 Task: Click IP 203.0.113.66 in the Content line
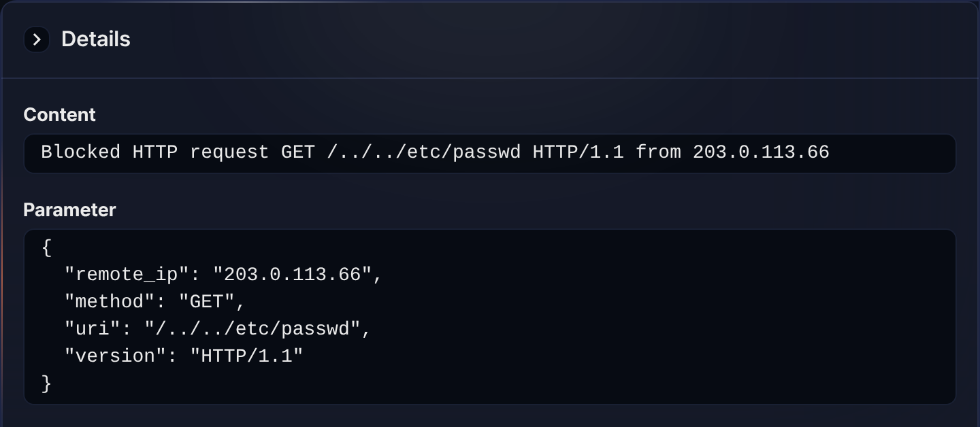click(761, 152)
